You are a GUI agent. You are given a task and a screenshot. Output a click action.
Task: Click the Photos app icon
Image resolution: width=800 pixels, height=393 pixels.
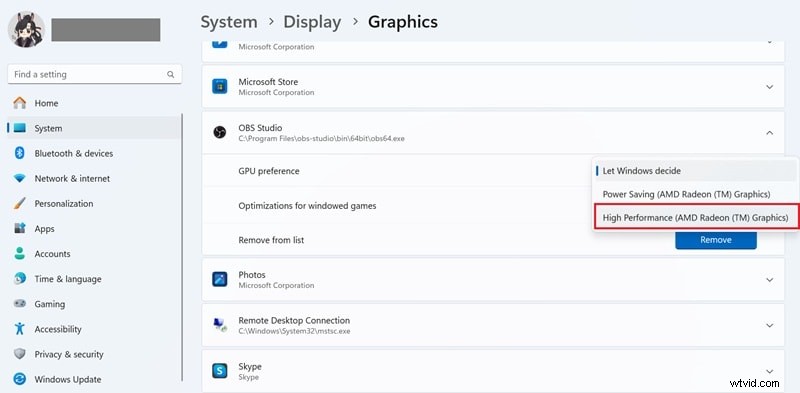click(219, 280)
